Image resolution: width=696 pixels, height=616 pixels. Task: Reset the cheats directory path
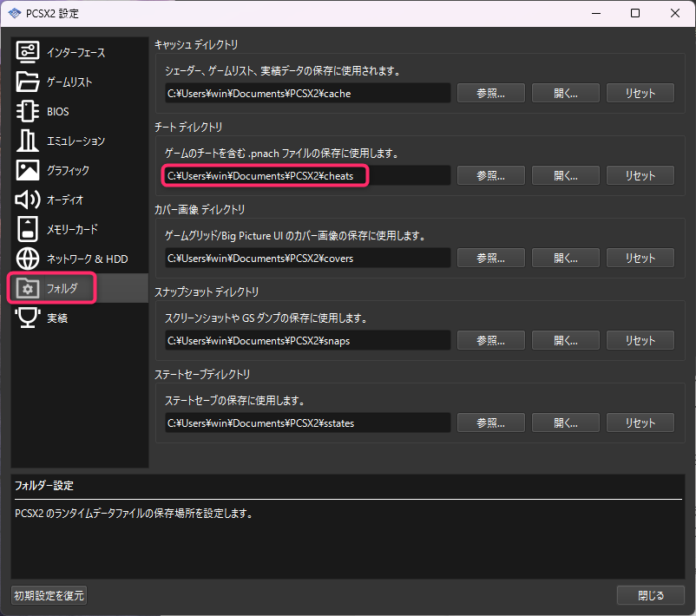pos(640,176)
